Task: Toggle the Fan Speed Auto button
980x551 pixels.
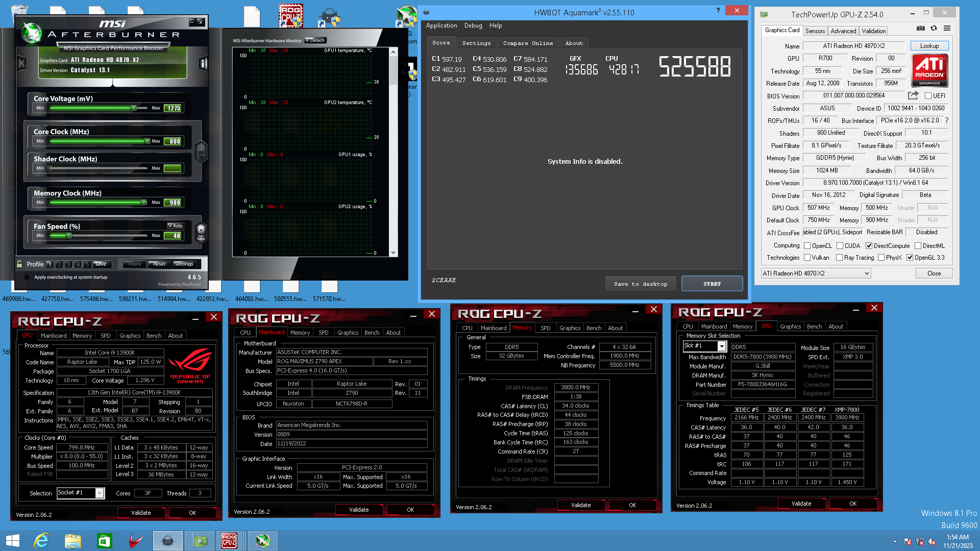Action: click(175, 226)
